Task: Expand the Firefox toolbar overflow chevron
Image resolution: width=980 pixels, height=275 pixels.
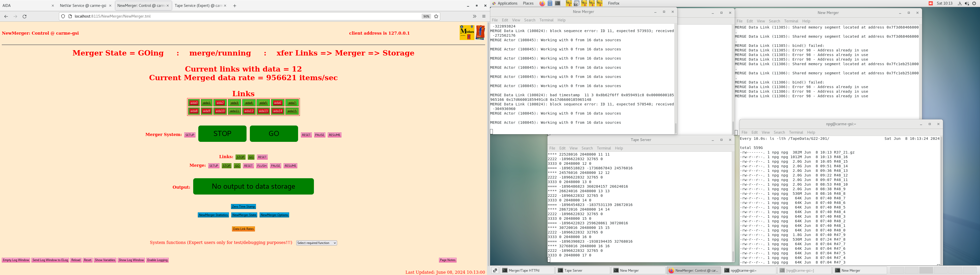Action: coord(474,16)
